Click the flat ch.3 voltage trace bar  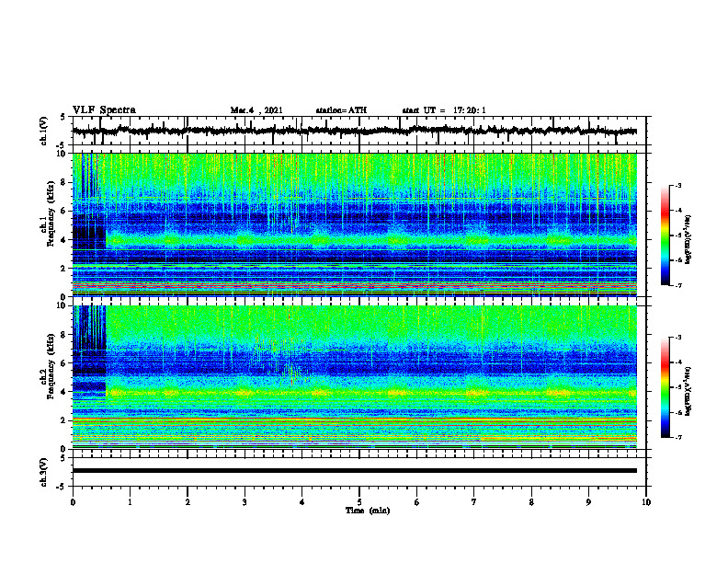tap(354, 471)
